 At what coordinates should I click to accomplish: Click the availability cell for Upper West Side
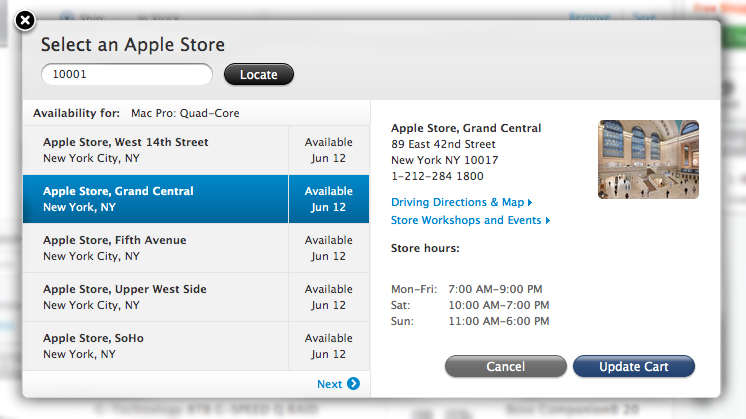click(329, 297)
